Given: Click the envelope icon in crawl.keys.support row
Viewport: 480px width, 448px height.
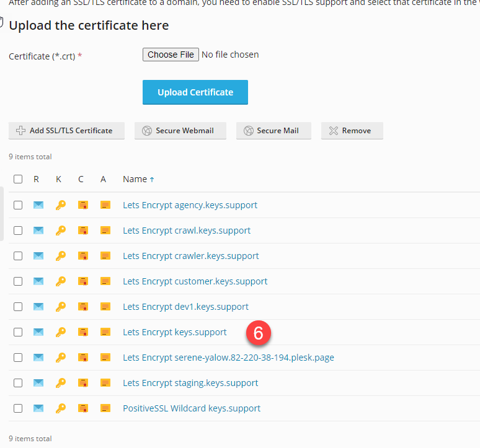Looking at the screenshot, I should pos(38,231).
